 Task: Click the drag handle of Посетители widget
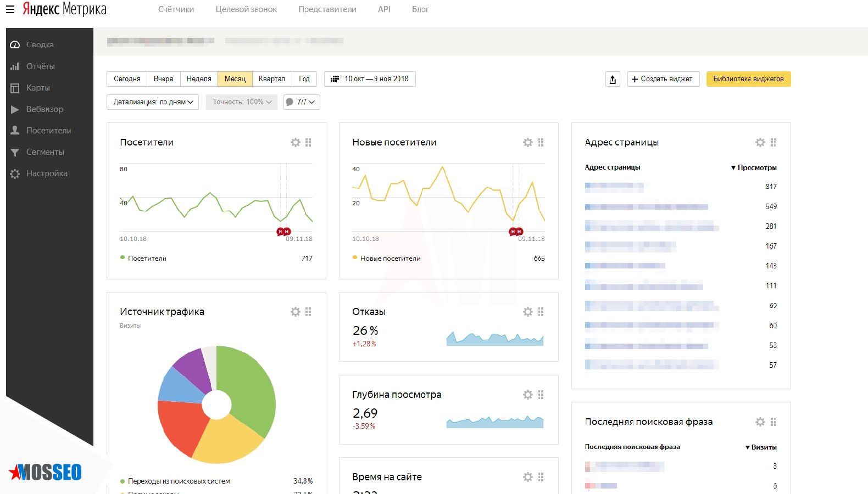pyautogui.click(x=308, y=142)
